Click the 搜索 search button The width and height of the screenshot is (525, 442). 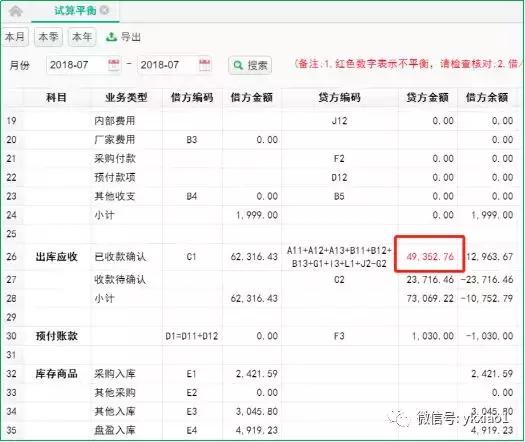click(250, 65)
